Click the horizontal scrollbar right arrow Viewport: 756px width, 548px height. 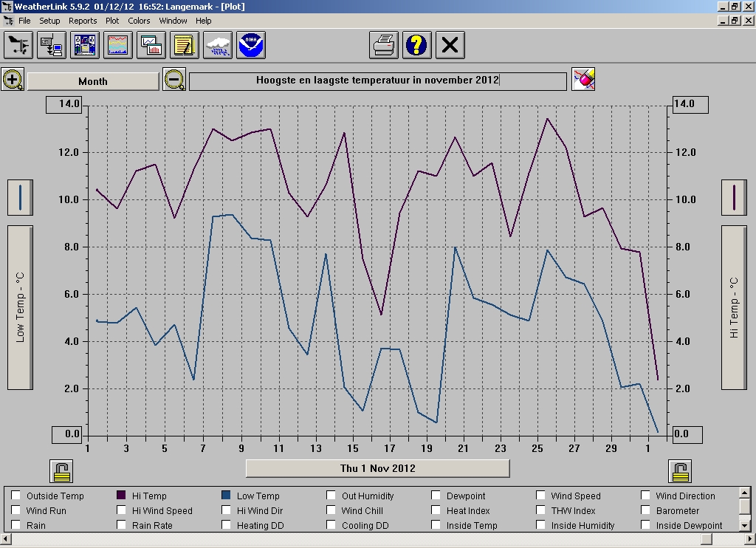(x=749, y=538)
